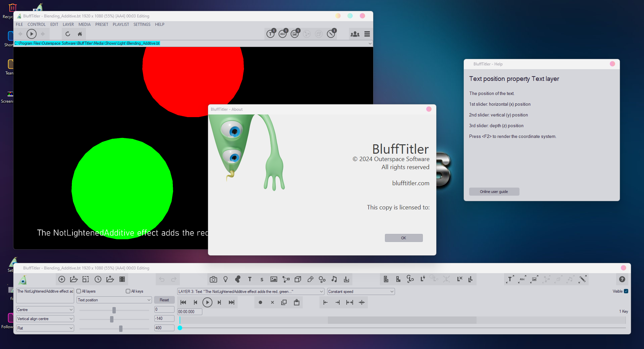The image size is (644, 349).
Task: Open the FILE menu
Action: click(x=19, y=24)
